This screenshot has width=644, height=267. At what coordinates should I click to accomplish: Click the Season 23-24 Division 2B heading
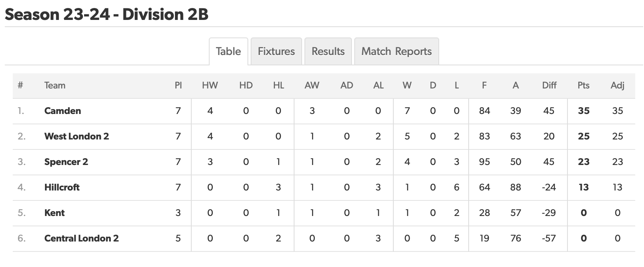[x=106, y=14]
